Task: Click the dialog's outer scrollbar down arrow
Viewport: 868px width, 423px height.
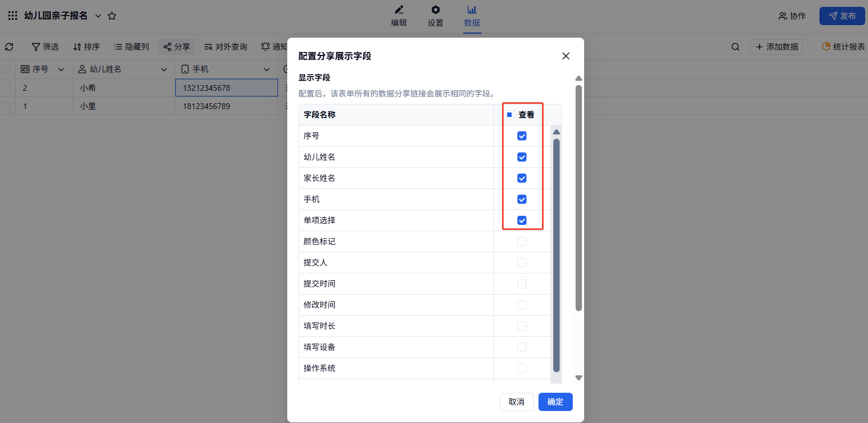Action: point(578,378)
